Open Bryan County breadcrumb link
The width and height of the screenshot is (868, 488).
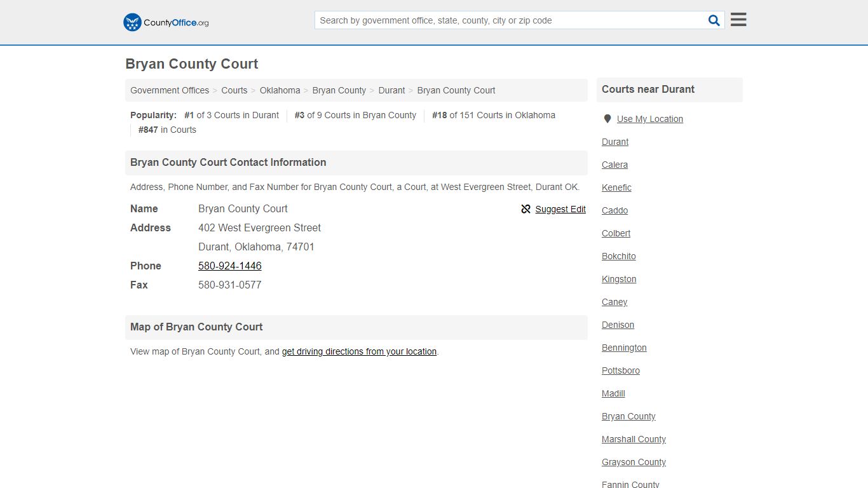pos(339,90)
